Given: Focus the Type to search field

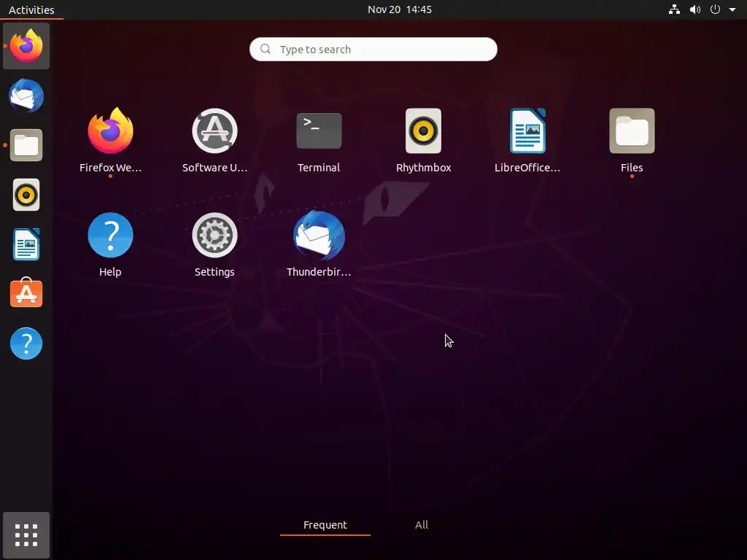Looking at the screenshot, I should (x=373, y=49).
